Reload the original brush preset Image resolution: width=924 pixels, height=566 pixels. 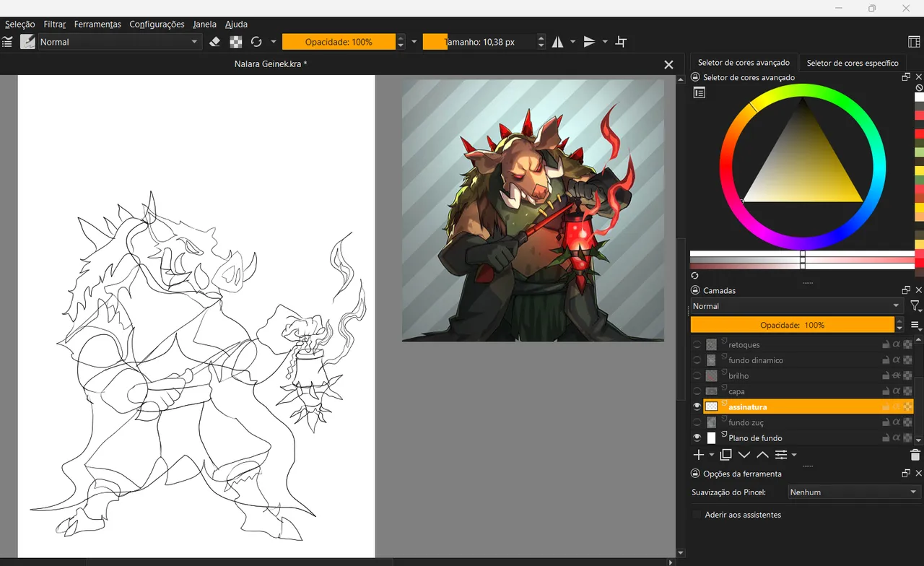tap(256, 42)
